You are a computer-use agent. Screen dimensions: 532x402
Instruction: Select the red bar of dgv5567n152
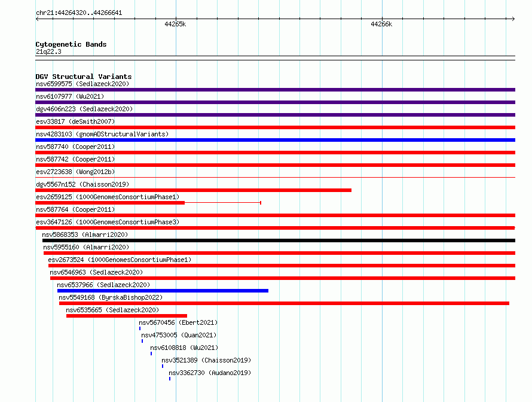coord(194,190)
